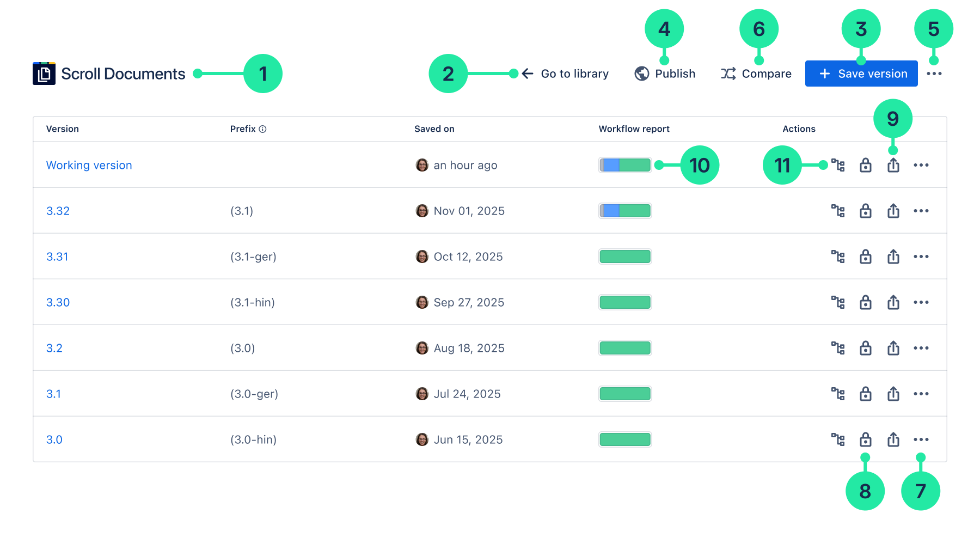The width and height of the screenshot is (980, 544).
Task: Open more actions menu for version 3.0
Action: (921, 439)
